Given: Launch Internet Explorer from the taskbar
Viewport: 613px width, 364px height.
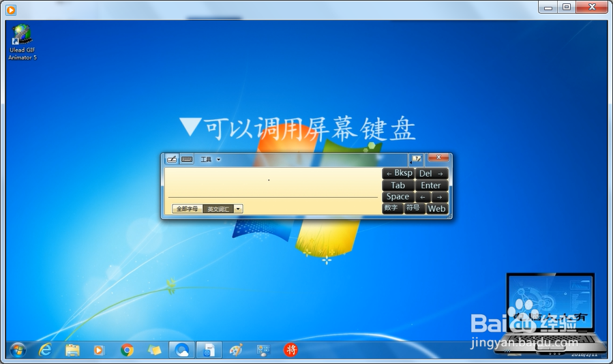Looking at the screenshot, I should (46, 350).
